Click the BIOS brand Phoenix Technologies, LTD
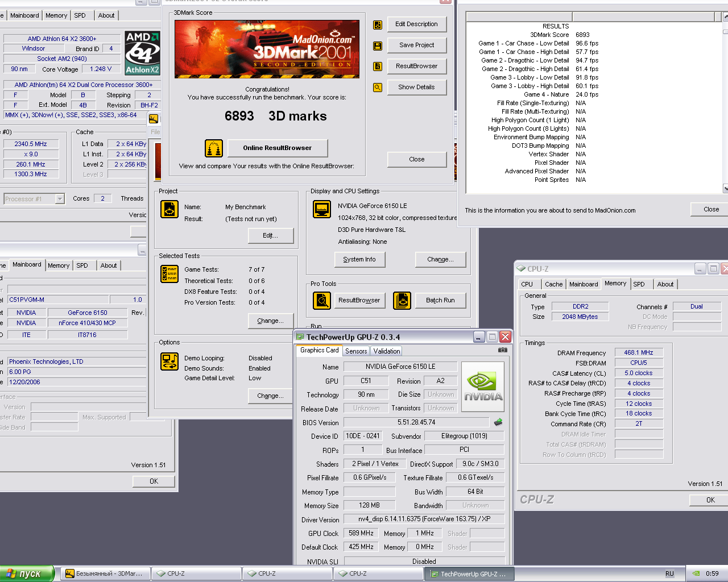 (77, 361)
